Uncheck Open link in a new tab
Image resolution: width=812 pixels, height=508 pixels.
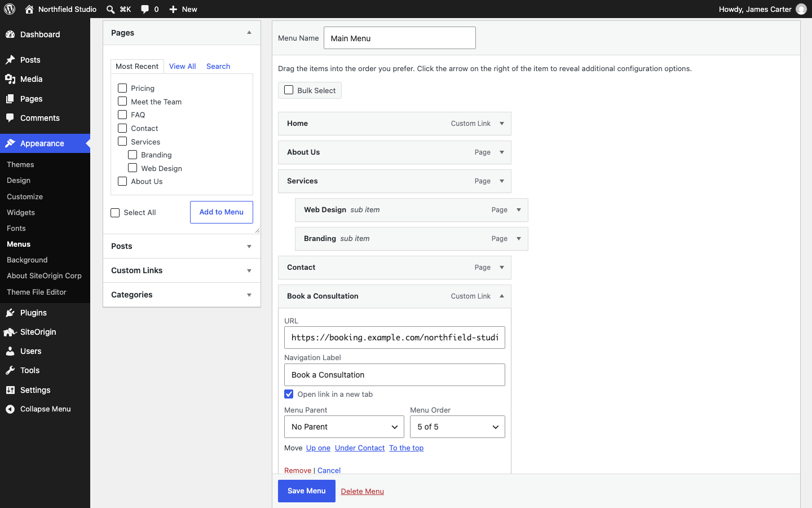point(289,394)
